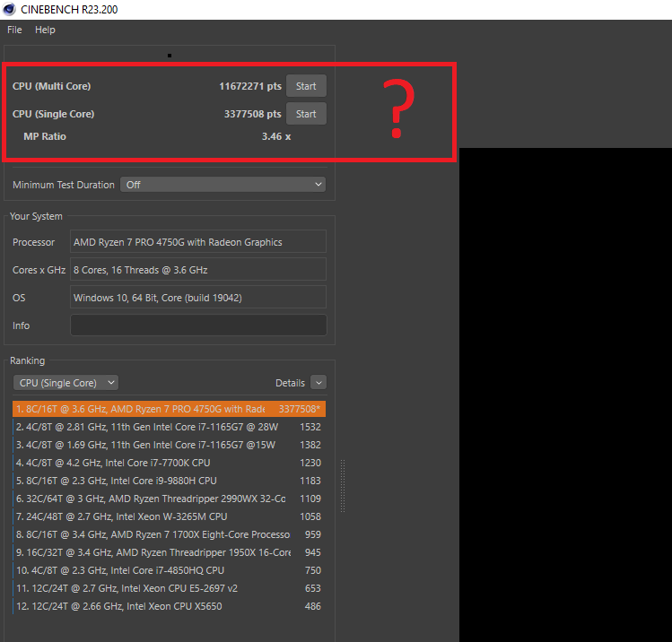Click the MP Ratio 3.46 x value
Viewport: 672px width, 642px height.
(x=276, y=136)
